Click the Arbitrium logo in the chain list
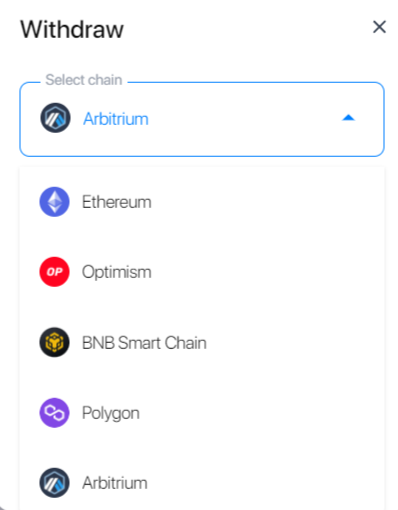398x510 pixels. point(54,483)
